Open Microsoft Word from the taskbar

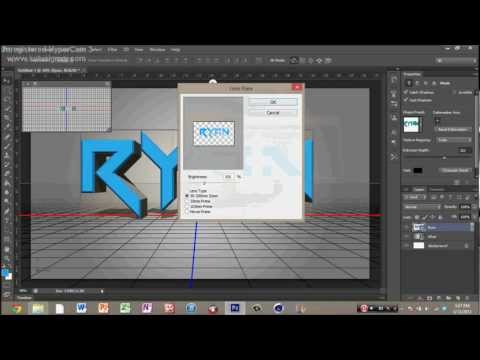(x=81, y=308)
